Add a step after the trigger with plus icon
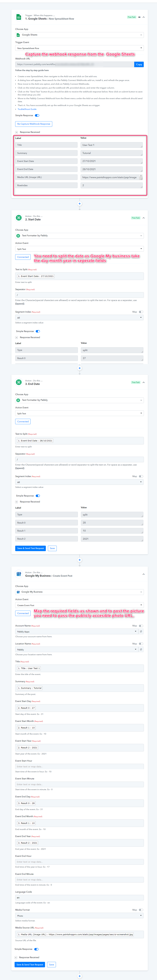Screen dimensions: 157x980 coord(80,204)
